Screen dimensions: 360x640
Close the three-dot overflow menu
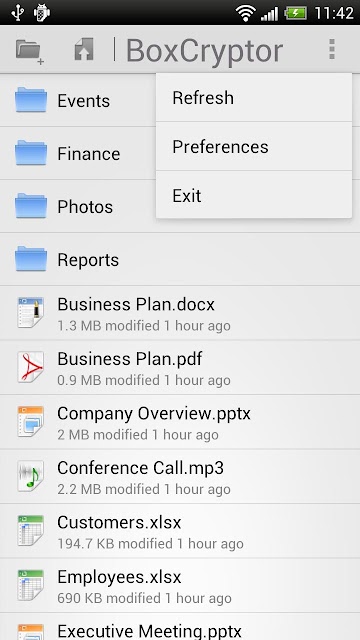(332, 49)
